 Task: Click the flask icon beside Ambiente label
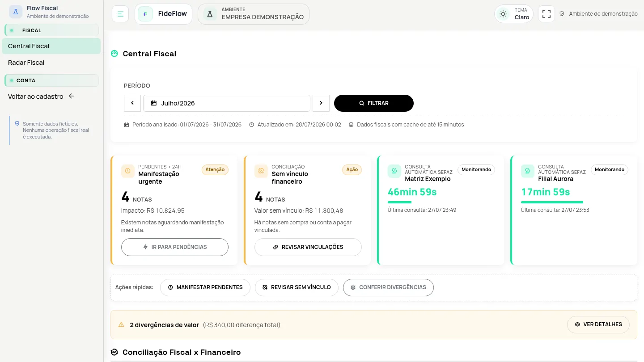pyautogui.click(x=209, y=14)
